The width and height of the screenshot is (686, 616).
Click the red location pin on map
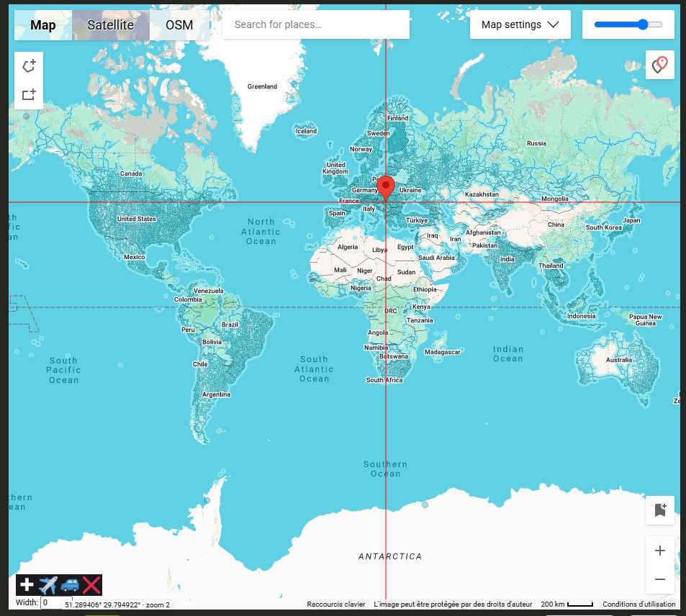click(x=386, y=186)
